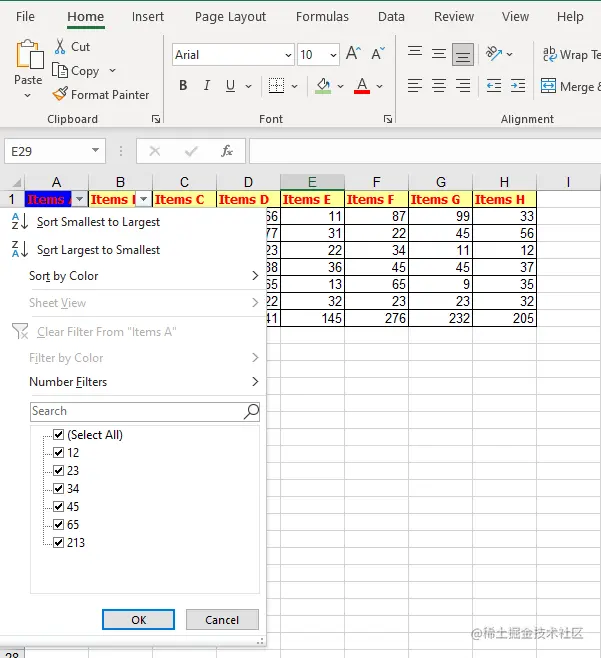Apply the green fill color bucket

coord(323,86)
